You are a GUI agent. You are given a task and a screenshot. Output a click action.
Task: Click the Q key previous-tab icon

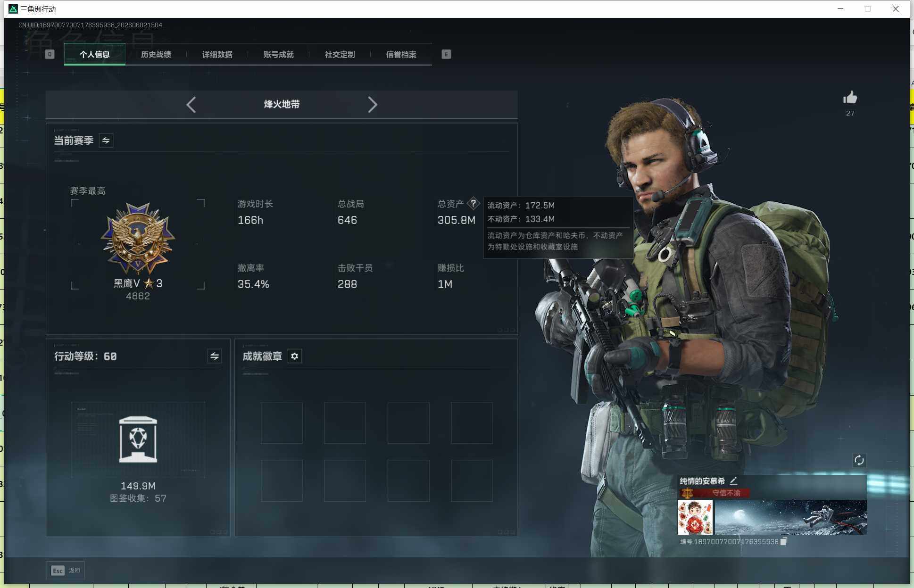(50, 54)
